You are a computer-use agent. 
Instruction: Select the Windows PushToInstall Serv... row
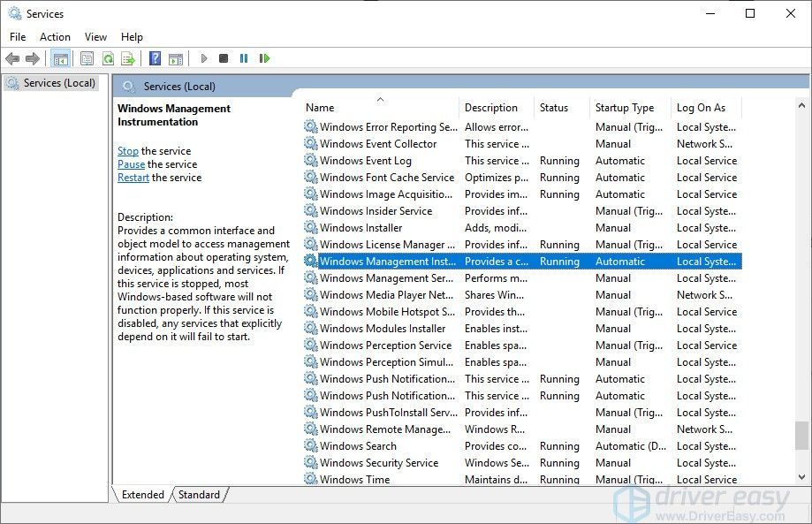(522, 412)
